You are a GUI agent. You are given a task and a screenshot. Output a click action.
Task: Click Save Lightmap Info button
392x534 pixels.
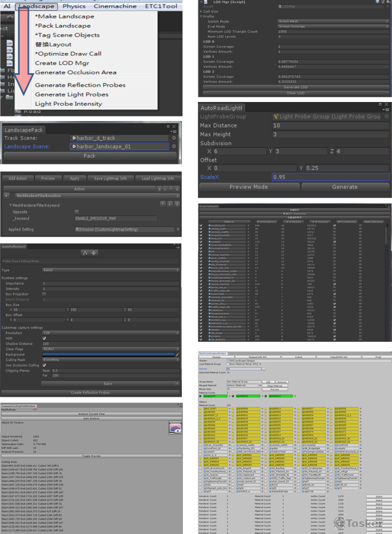pos(110,178)
